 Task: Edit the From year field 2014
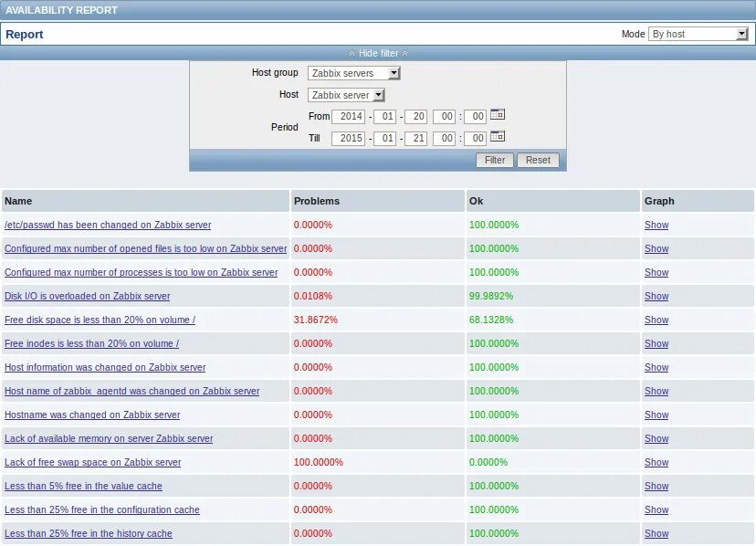349,116
